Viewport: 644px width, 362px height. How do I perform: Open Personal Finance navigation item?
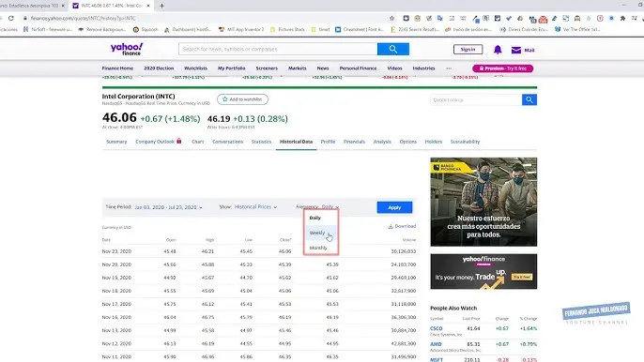(358, 68)
